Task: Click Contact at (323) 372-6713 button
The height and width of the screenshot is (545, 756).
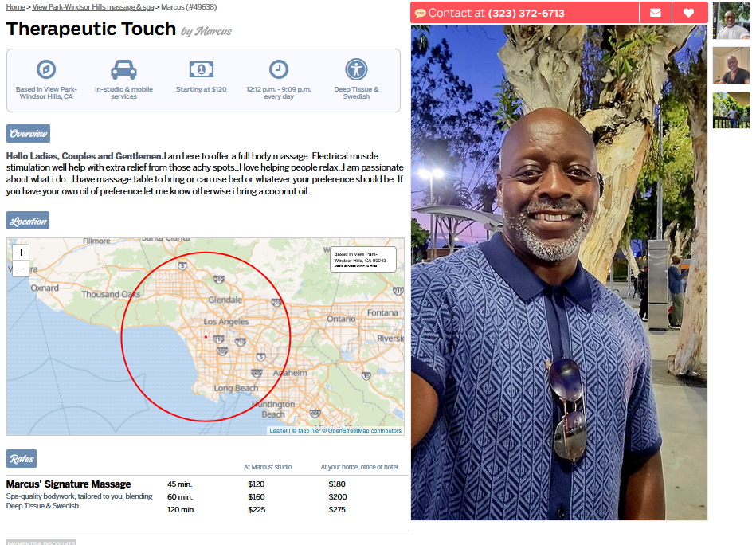Action: (524, 13)
